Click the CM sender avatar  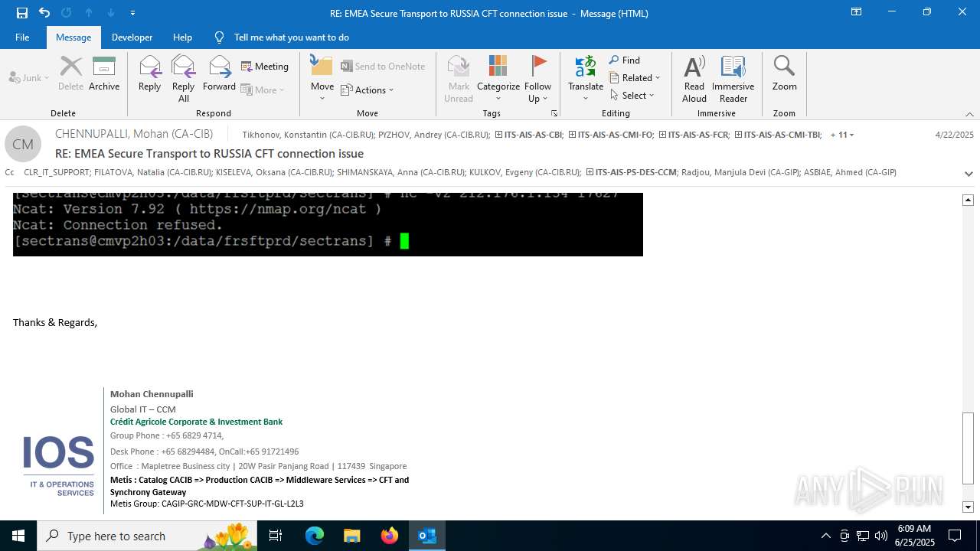click(x=23, y=144)
